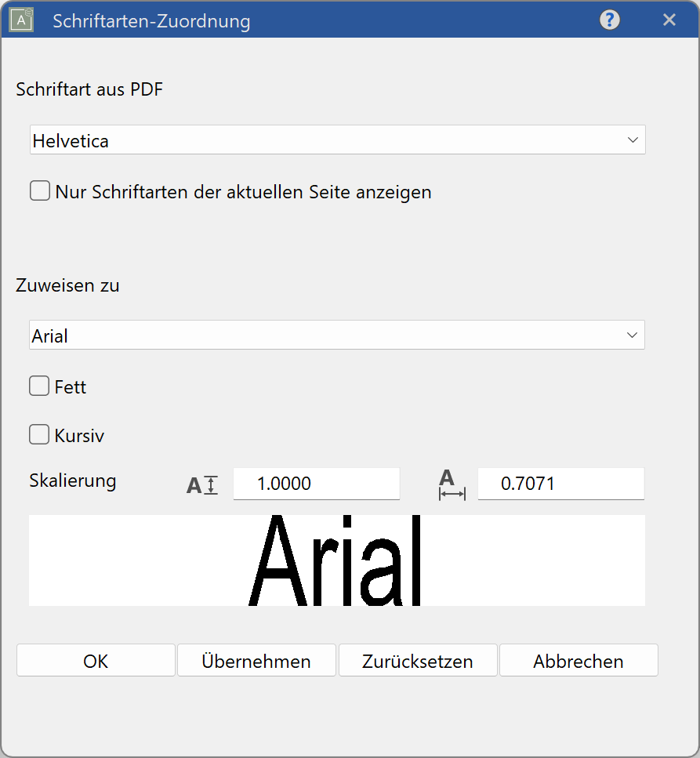This screenshot has height=758, width=700.
Task: Close the Schriftarten-Zuordnung dialog
Action: click(669, 20)
